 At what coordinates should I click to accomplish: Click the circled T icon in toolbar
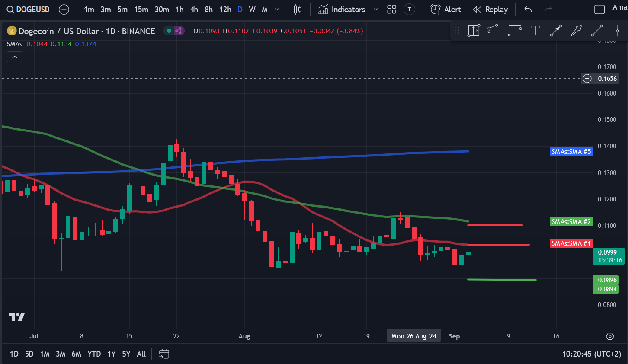(x=409, y=10)
